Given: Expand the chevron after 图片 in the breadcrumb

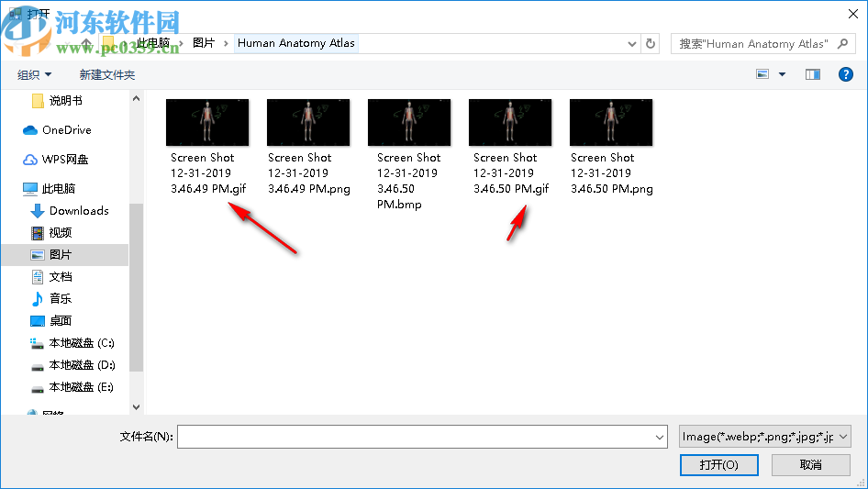Looking at the screenshot, I should (x=226, y=43).
